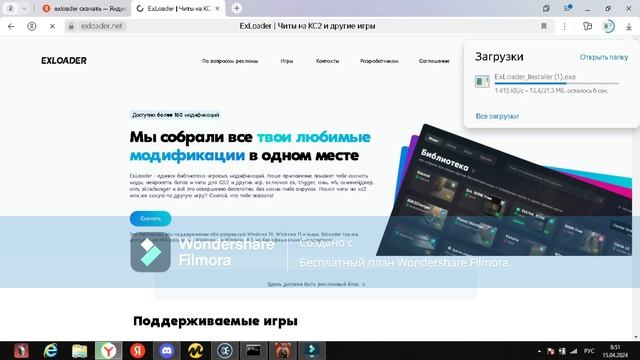
Task: Select the ExLoader Читы на КС2 tab
Action: click(175, 8)
